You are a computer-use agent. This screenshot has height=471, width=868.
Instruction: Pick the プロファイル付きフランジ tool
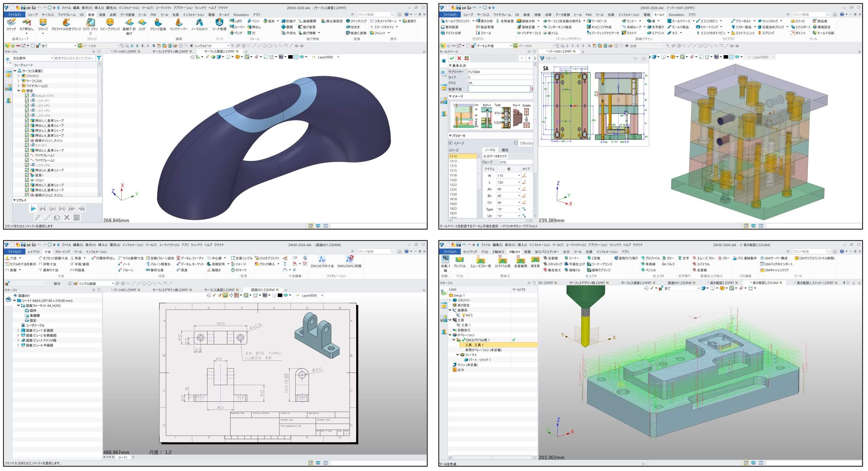(x=66, y=25)
